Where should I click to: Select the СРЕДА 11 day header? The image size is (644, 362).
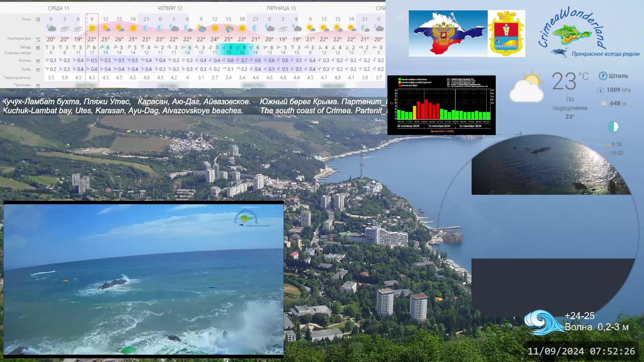58,8
